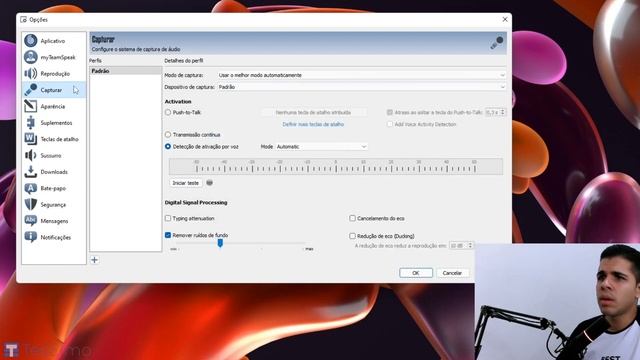Select the Reprodução speaker icon
This screenshot has height=360, width=640.
pos(31,73)
